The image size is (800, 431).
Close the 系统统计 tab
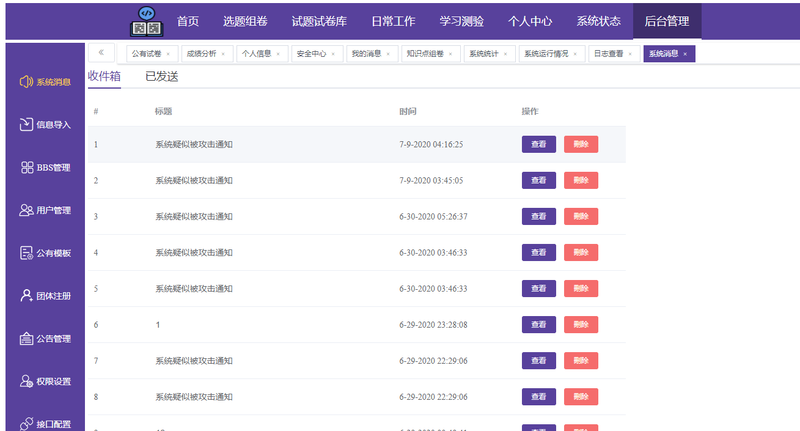coord(506,54)
